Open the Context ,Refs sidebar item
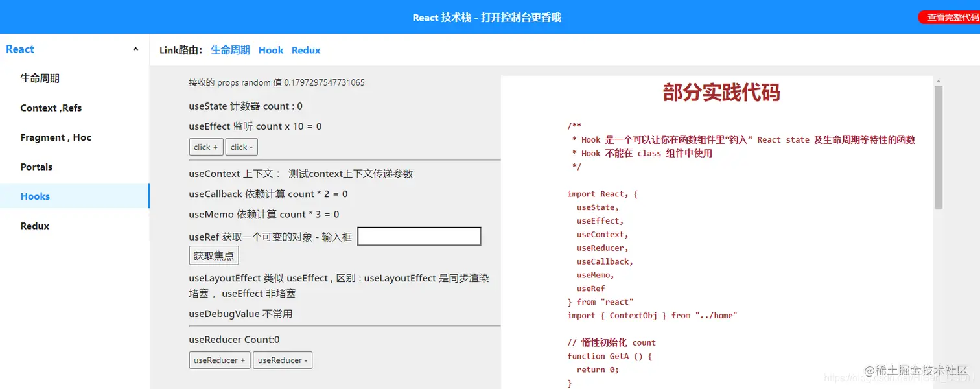This screenshot has width=980, height=389. click(x=51, y=108)
